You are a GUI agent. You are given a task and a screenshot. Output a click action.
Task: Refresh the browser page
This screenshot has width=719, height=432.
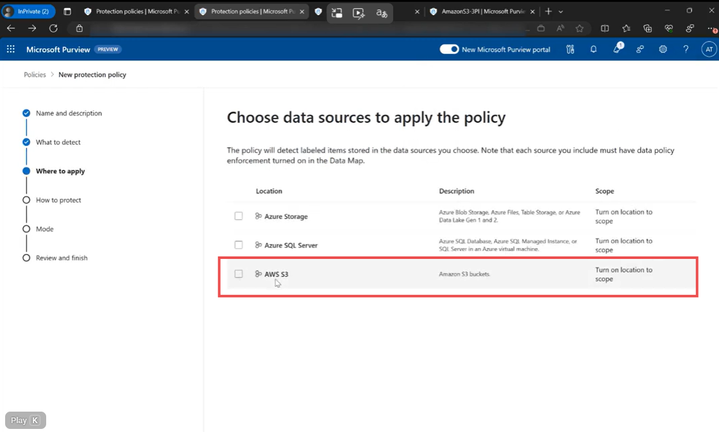click(x=53, y=29)
